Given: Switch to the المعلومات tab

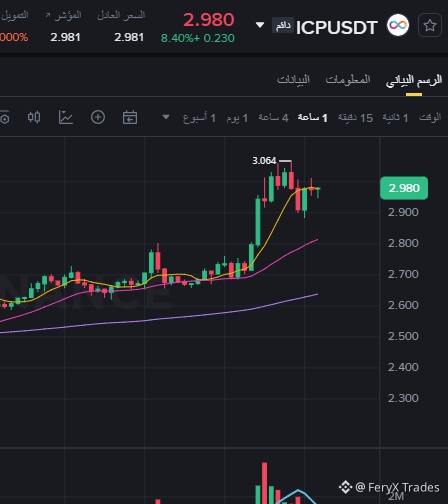Looking at the screenshot, I should click(348, 80).
